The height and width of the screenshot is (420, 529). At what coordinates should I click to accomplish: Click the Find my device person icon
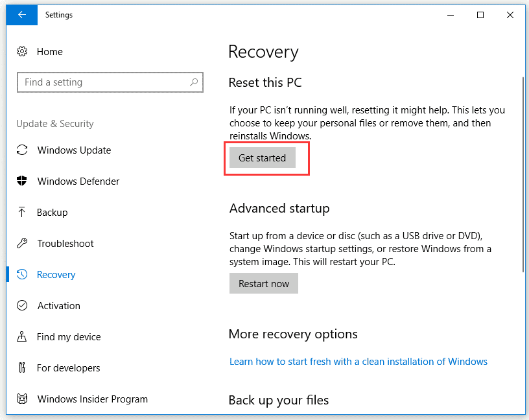tap(22, 337)
